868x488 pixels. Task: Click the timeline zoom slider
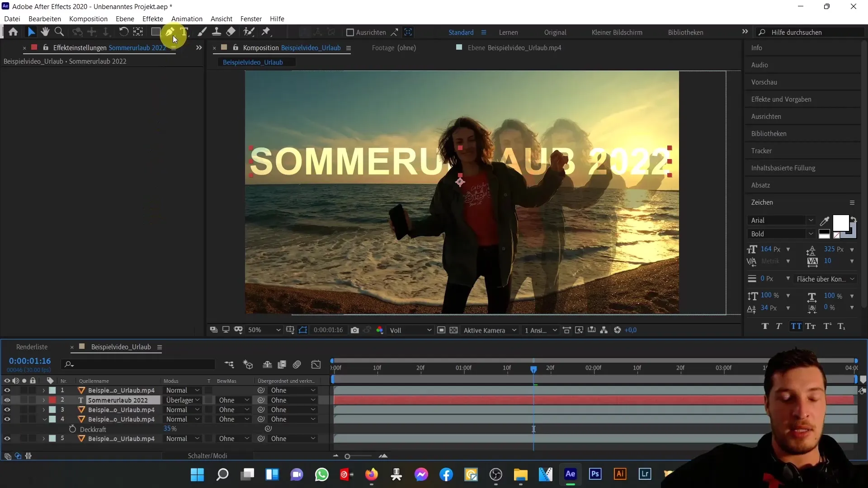point(347,456)
